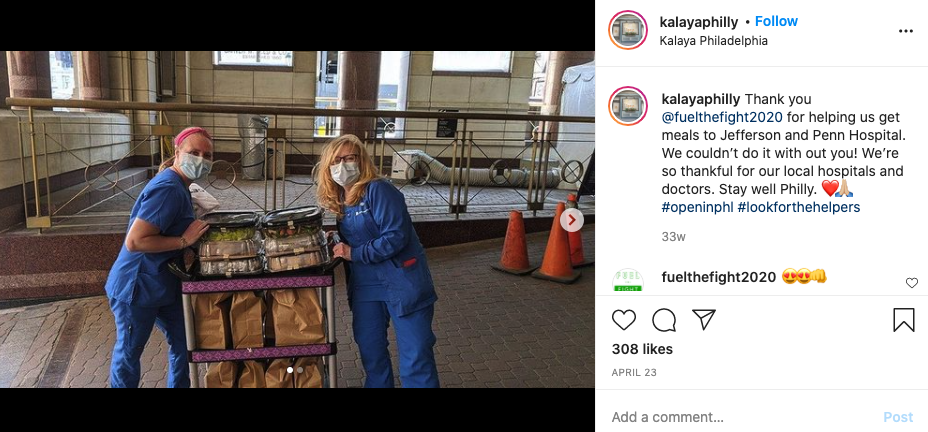Image resolution: width=928 pixels, height=432 pixels.
Task: Like the post with heart icon
Action: (x=624, y=320)
